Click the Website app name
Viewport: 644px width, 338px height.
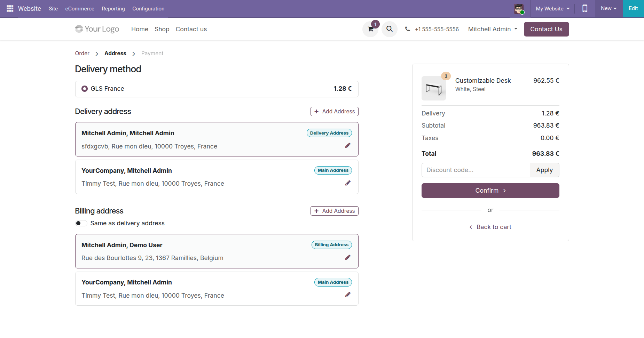point(30,9)
